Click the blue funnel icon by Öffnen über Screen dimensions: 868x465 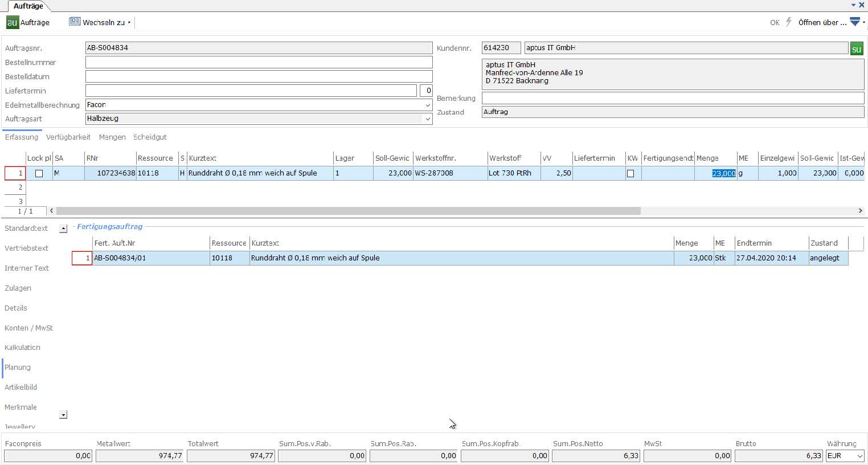pos(855,22)
